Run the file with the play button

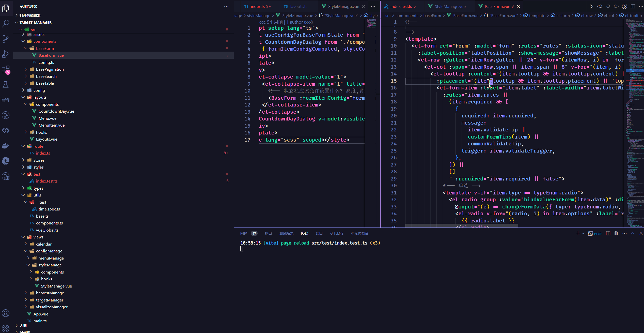(x=591, y=6)
